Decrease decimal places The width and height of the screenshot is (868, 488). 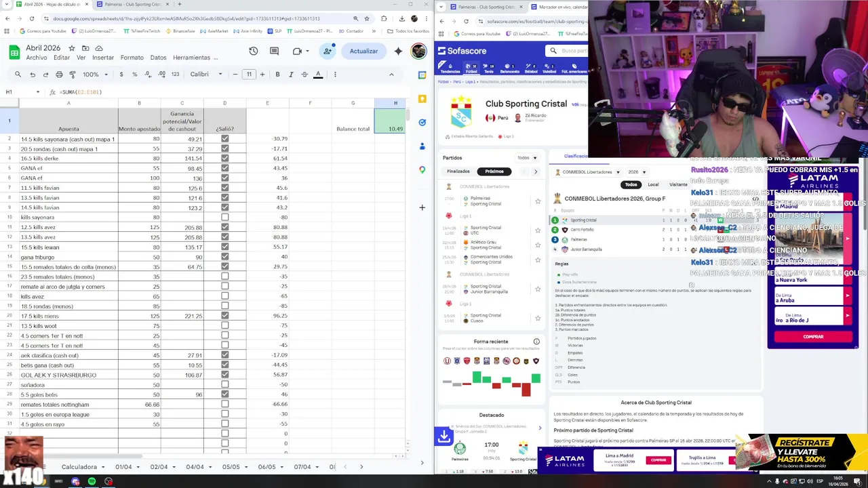[148, 75]
